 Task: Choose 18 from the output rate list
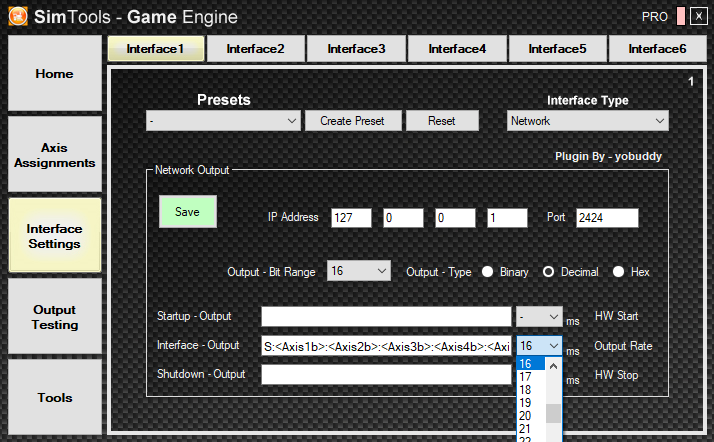point(526,389)
